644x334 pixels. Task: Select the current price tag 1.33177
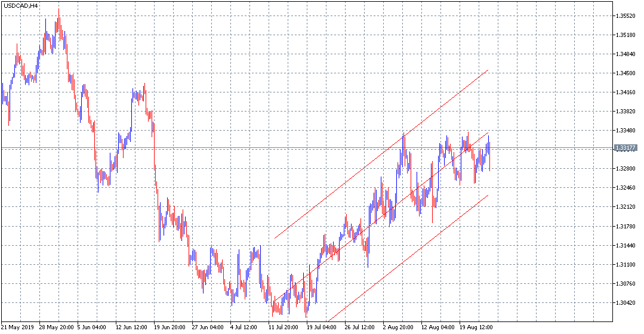pos(625,148)
